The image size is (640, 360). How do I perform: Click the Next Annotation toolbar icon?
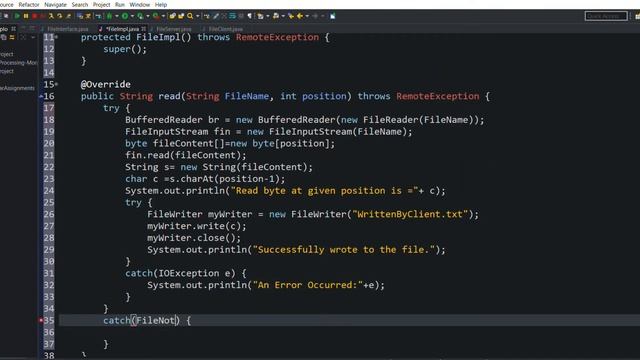260,16
